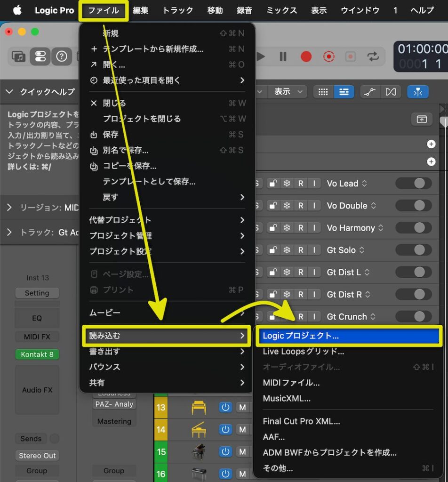
Task: Click the black grand piano icon on track 15
Action: pos(199,451)
